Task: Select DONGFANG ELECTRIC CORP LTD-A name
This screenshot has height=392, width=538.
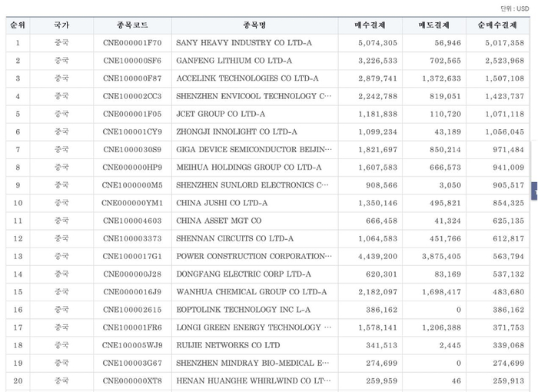Action: [x=244, y=274]
